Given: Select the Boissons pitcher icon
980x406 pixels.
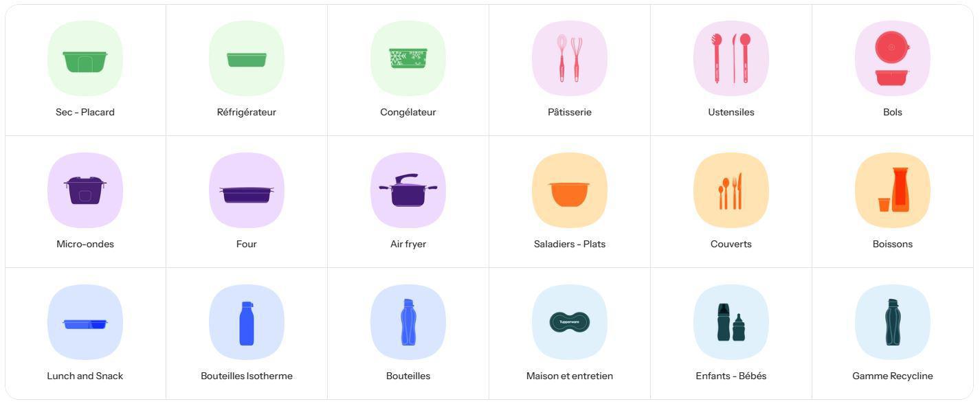Looking at the screenshot, I should pos(893,190).
